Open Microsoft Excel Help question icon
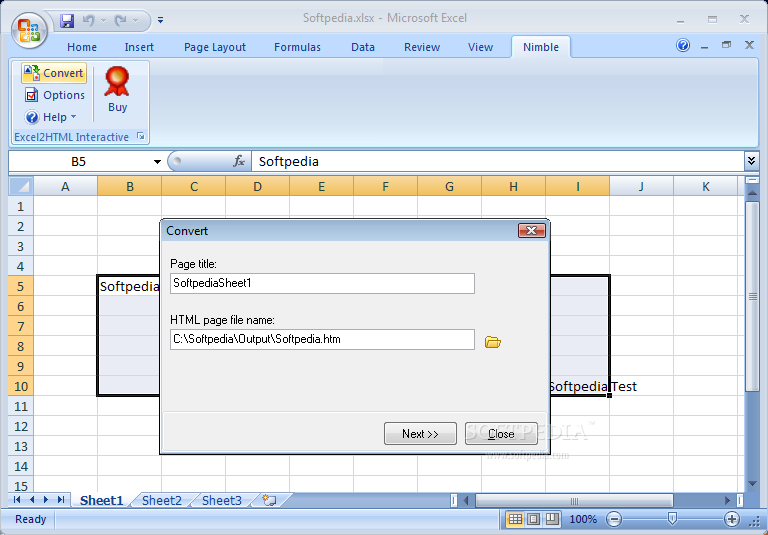 pos(683,46)
